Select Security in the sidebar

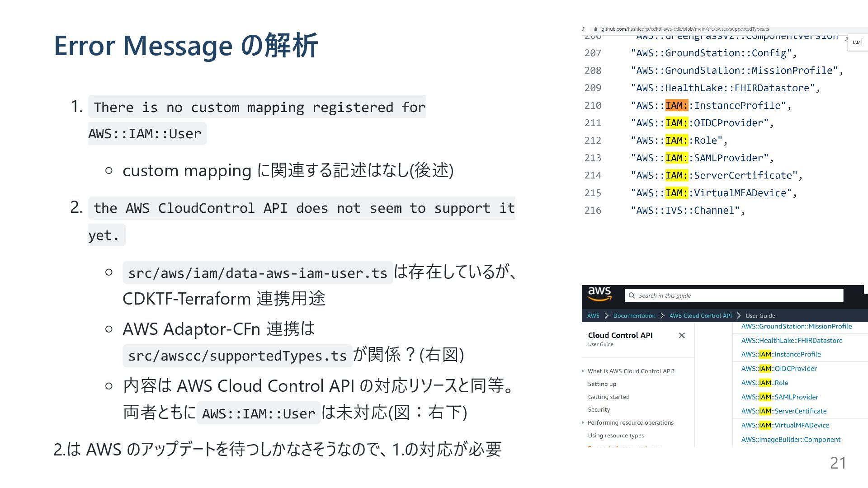pos(599,410)
